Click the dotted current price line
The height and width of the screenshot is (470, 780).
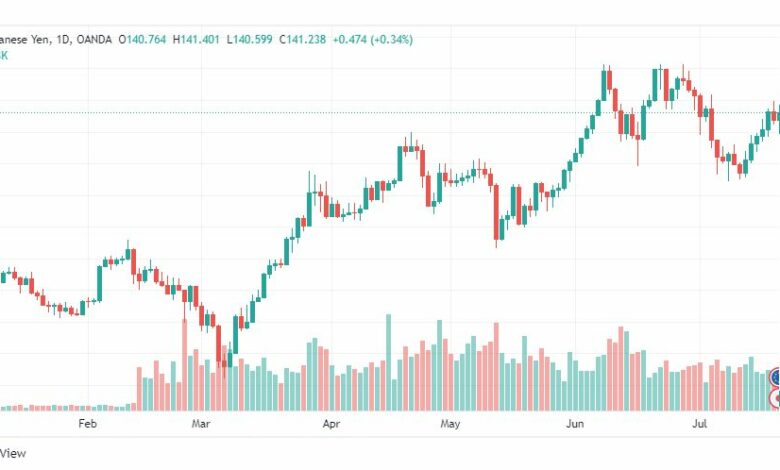click(x=390, y=112)
